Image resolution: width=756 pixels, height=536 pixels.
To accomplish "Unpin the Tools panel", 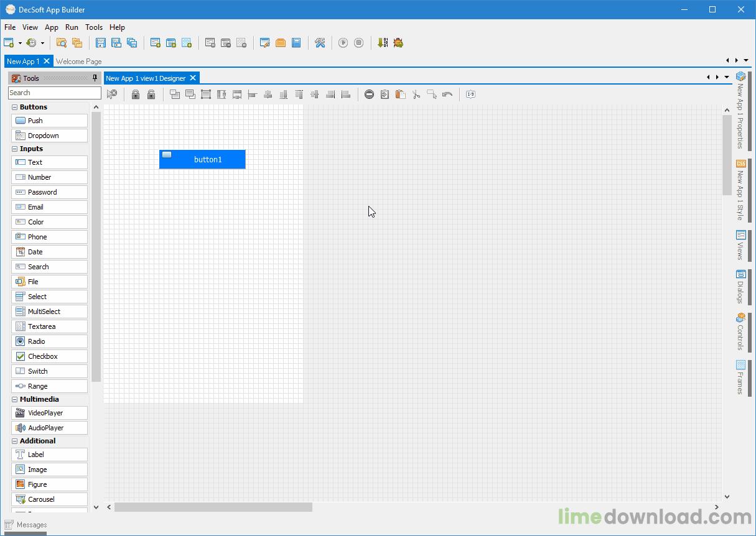I will pyautogui.click(x=94, y=78).
